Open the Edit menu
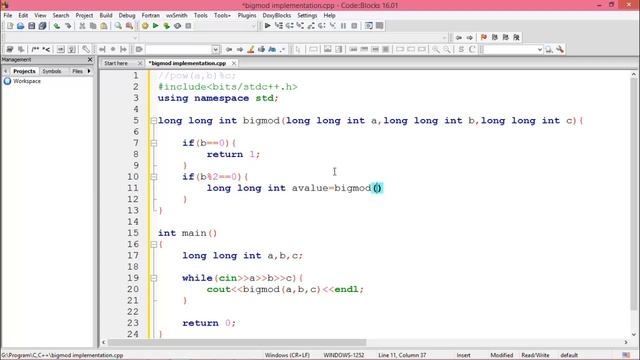This screenshot has width=640, height=360. coord(23,15)
